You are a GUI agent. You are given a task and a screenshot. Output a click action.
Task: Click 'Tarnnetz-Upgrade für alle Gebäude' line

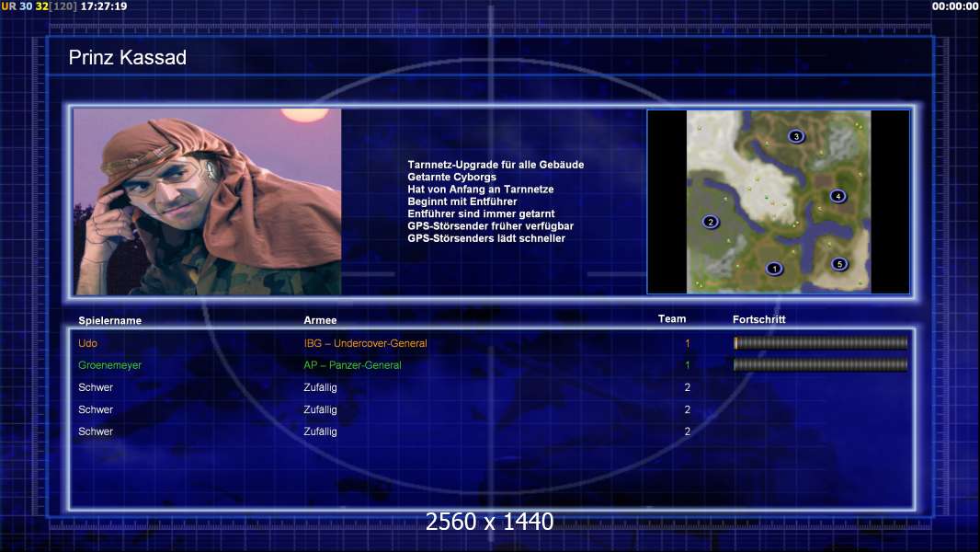pos(496,165)
